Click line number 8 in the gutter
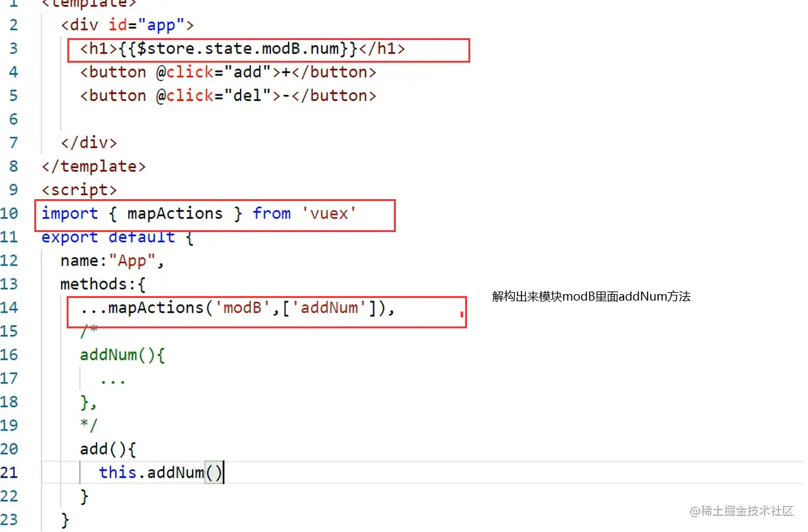 [14, 166]
